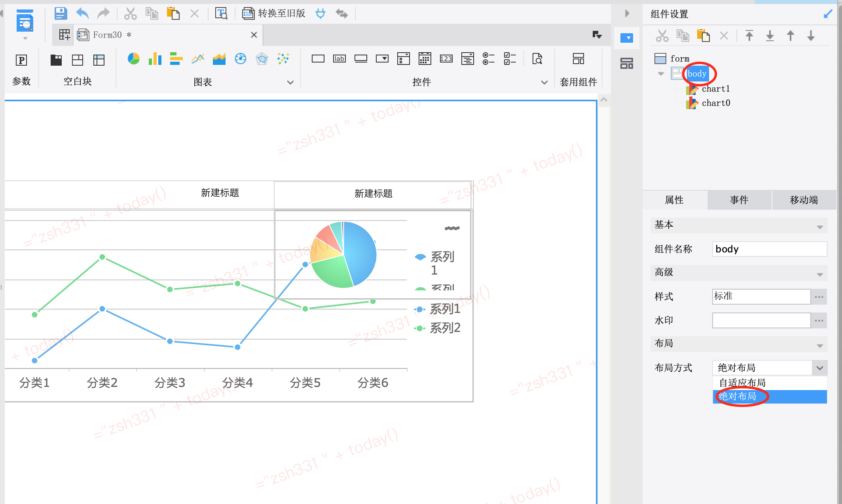Collapse the 高级 section
The height and width of the screenshot is (504, 842).
pyautogui.click(x=820, y=275)
